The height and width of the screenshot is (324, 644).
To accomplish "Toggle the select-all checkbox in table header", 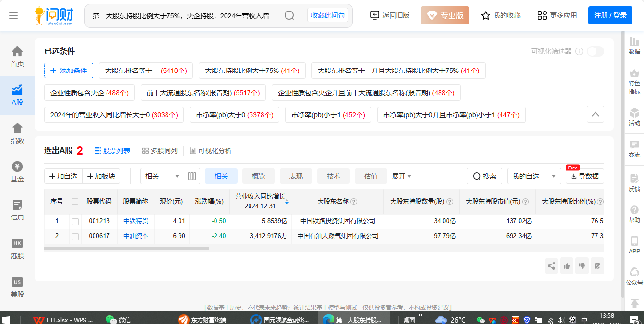I will point(75,202).
